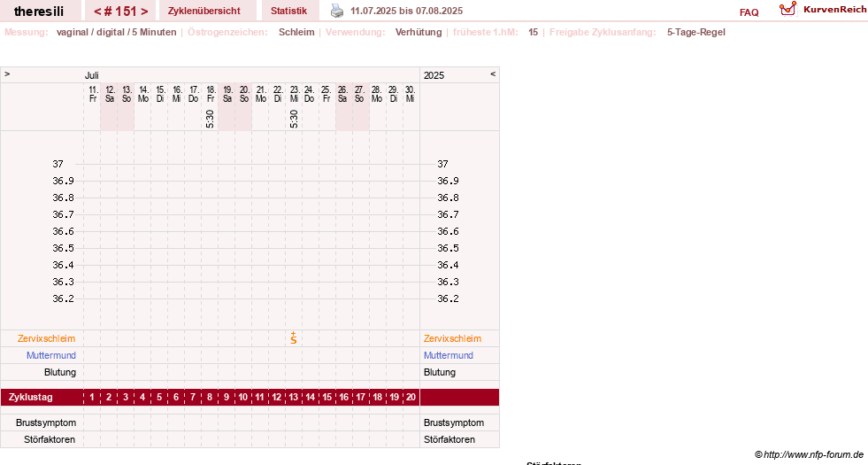Click the right Zervixschleim label

452,338
